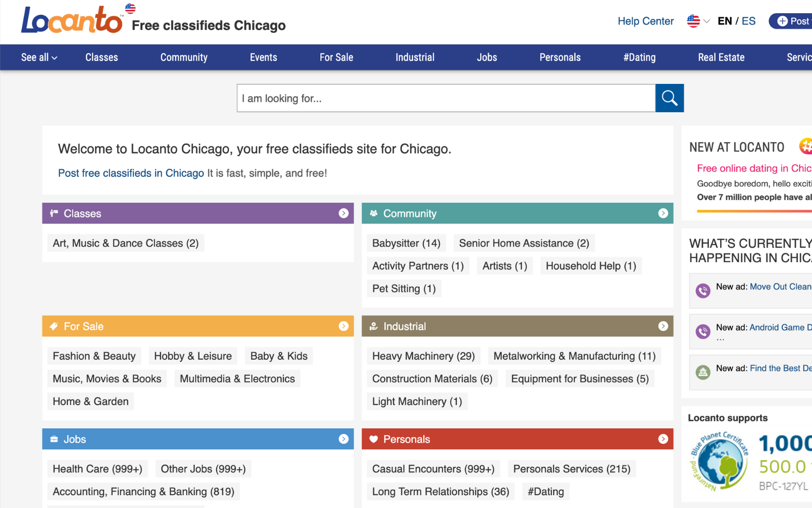Open Baby & Kids category
Image resolution: width=812 pixels, height=508 pixels.
pos(279,356)
